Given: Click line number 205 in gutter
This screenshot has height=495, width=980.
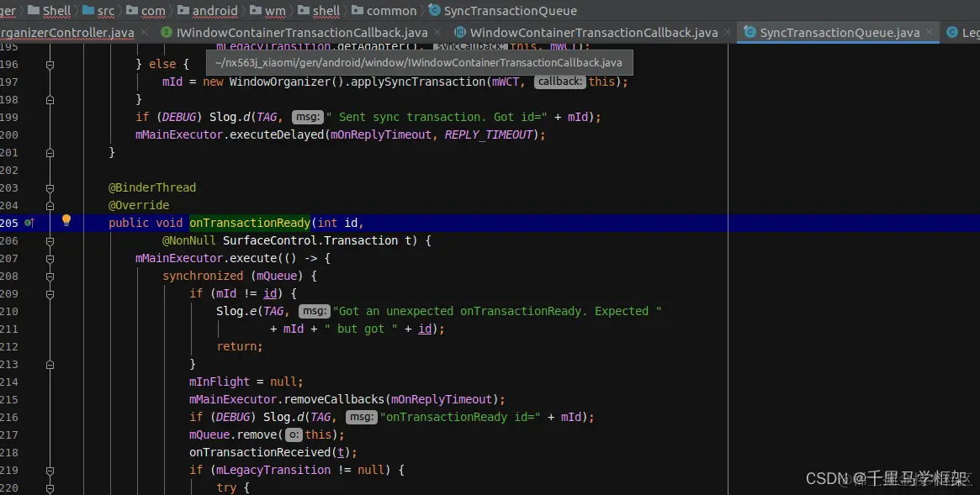Looking at the screenshot, I should pos(9,223).
